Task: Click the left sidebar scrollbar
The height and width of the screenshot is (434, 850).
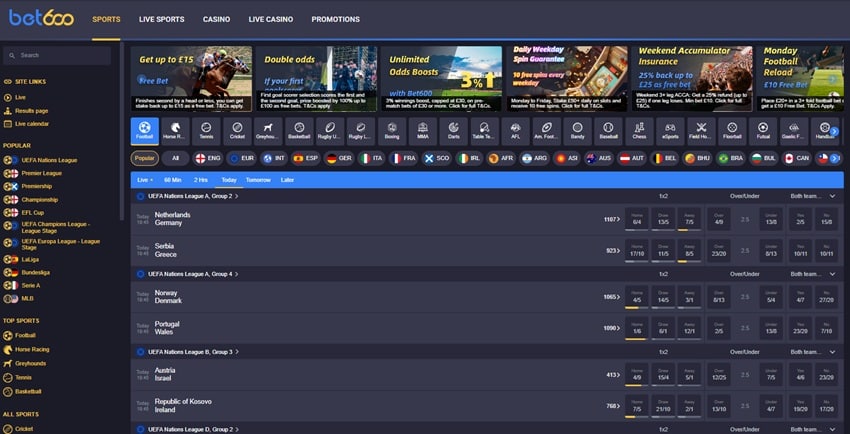Action: tap(122, 131)
